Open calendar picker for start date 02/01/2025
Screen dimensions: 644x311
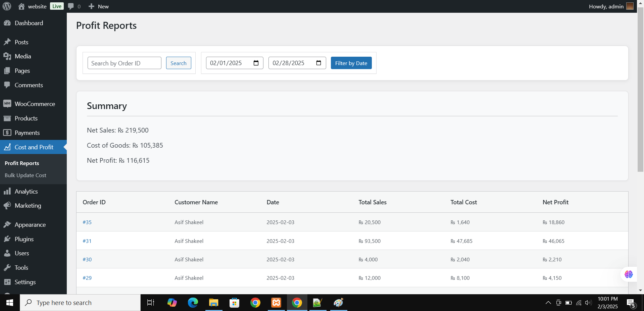tap(256, 63)
